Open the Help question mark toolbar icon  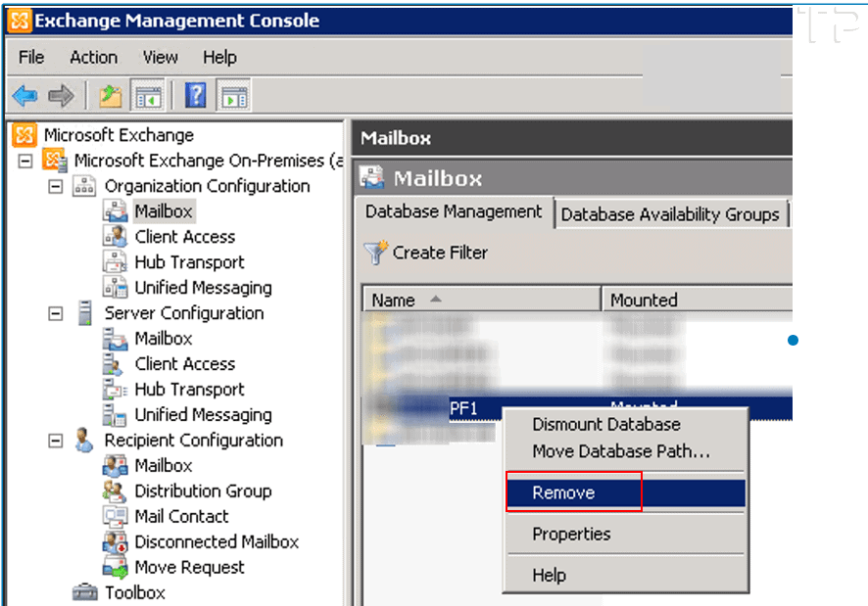[x=195, y=95]
